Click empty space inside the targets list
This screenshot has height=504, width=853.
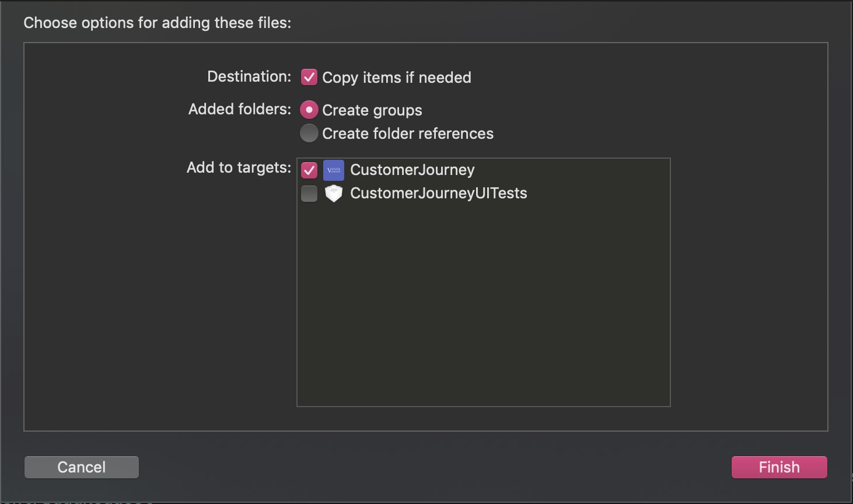[x=483, y=303]
